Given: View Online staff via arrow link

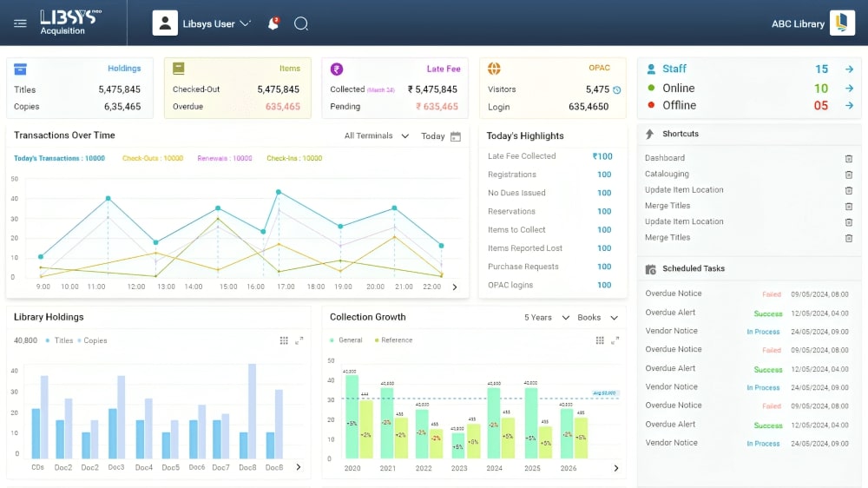Looking at the screenshot, I should pyautogui.click(x=849, y=88).
